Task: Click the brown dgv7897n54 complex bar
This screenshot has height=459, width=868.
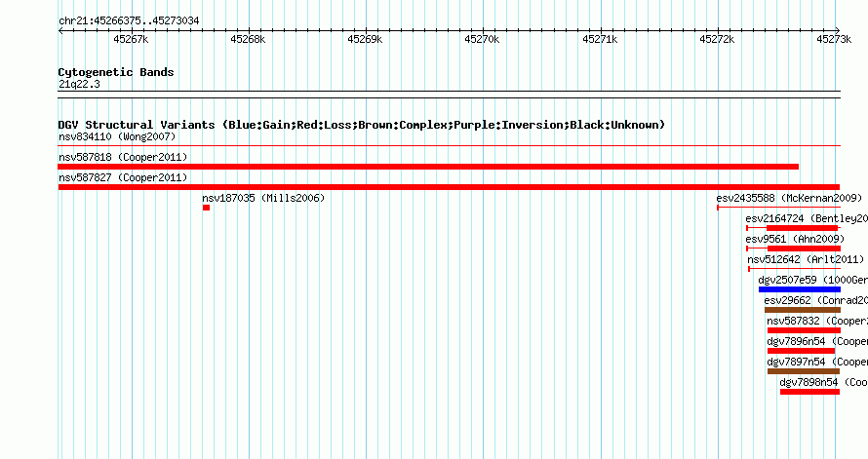Action: click(x=804, y=371)
